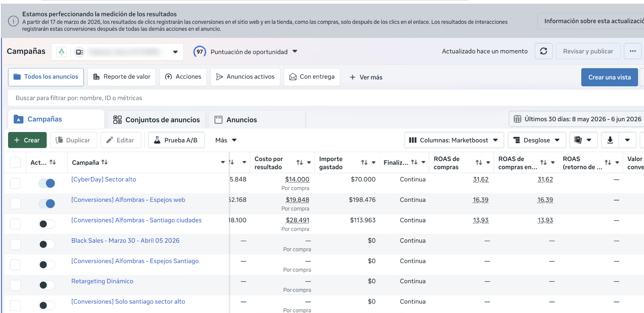Screen dimensions: 644x313
Task: Sort by ROAS de compras arrows
Action: click(x=479, y=163)
